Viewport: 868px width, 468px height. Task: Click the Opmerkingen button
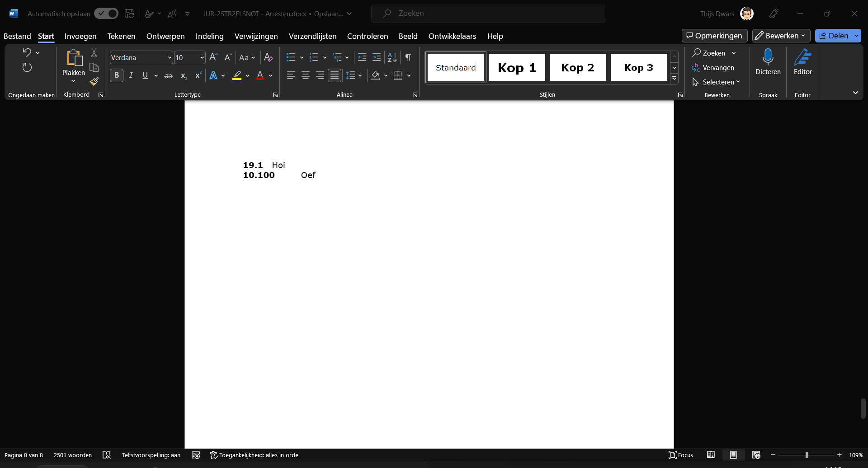coord(714,36)
